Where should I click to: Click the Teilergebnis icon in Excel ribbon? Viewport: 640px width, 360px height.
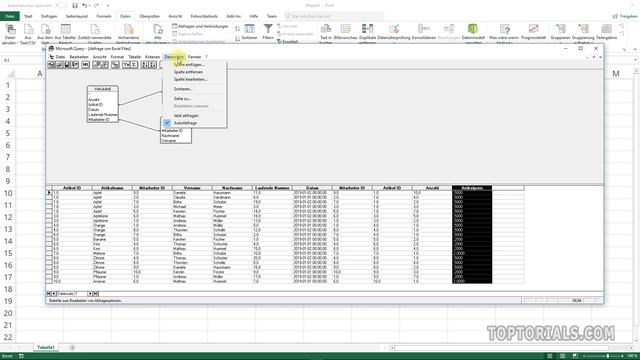[607, 29]
